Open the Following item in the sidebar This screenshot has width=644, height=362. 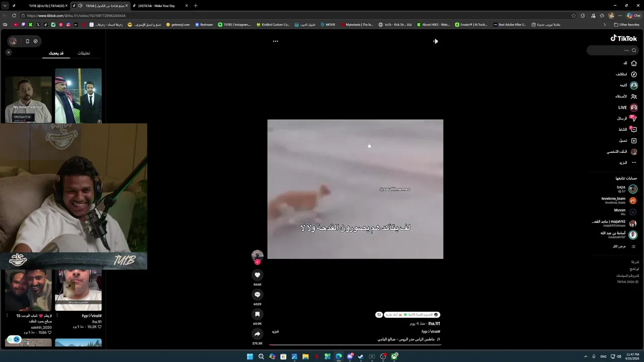pos(628,85)
